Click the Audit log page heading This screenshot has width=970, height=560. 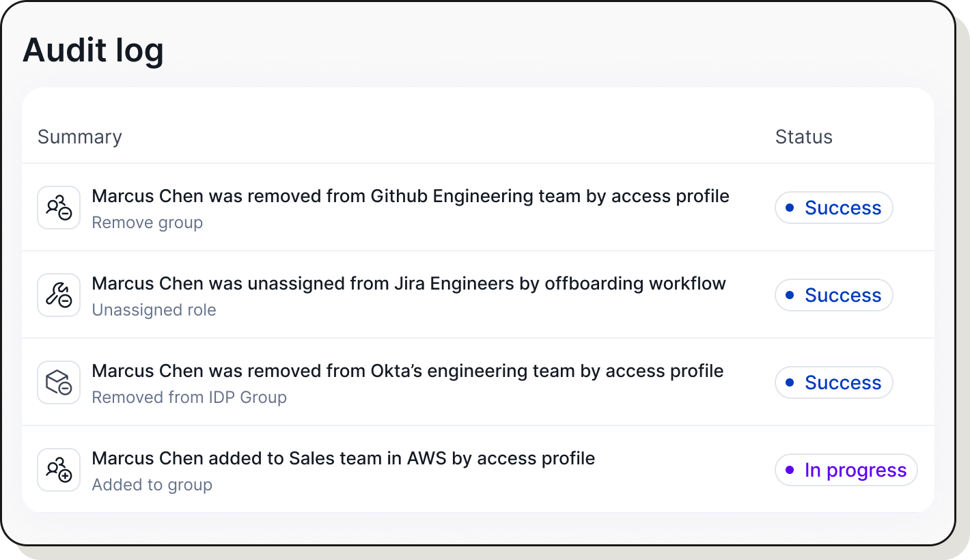pos(93,49)
